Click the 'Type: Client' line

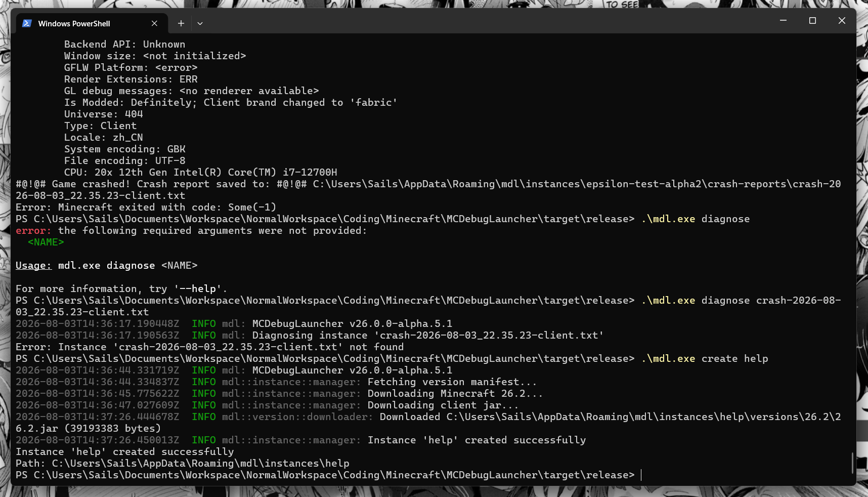[100, 126]
